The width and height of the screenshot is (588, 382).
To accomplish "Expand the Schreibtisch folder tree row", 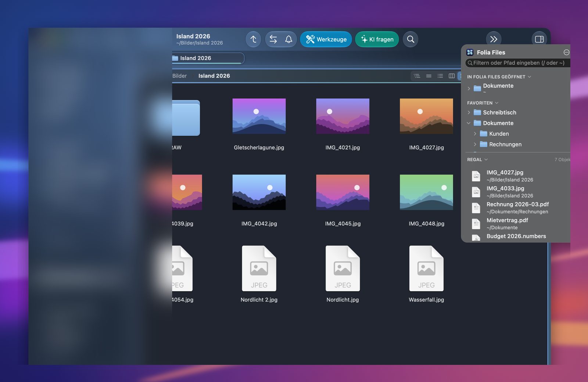I will click(x=469, y=112).
